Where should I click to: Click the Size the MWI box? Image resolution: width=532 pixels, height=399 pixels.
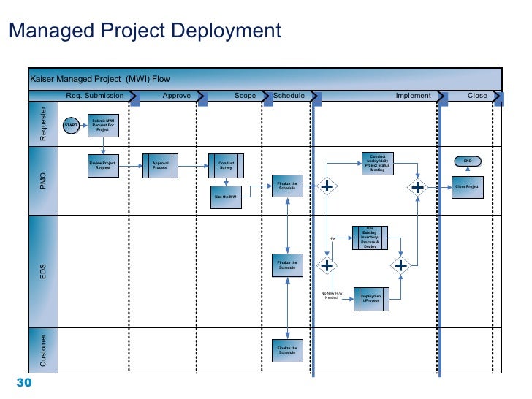pos(226,197)
